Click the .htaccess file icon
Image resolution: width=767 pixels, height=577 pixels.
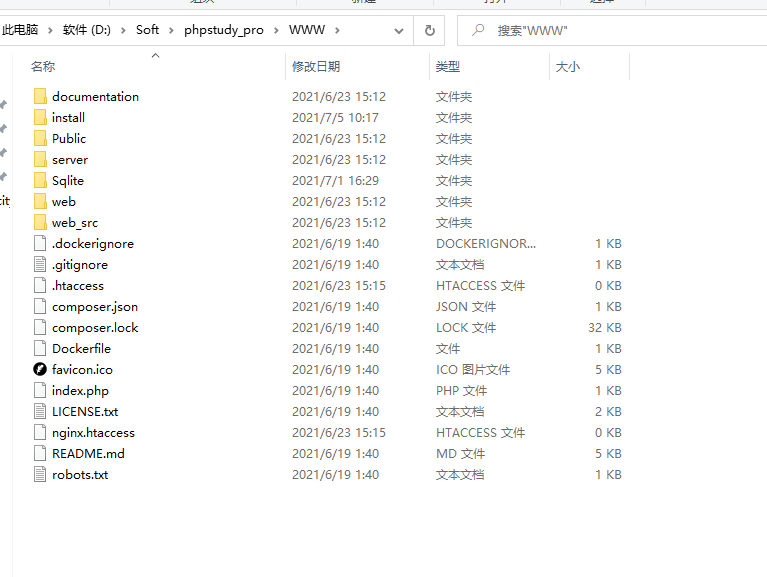[x=40, y=286]
